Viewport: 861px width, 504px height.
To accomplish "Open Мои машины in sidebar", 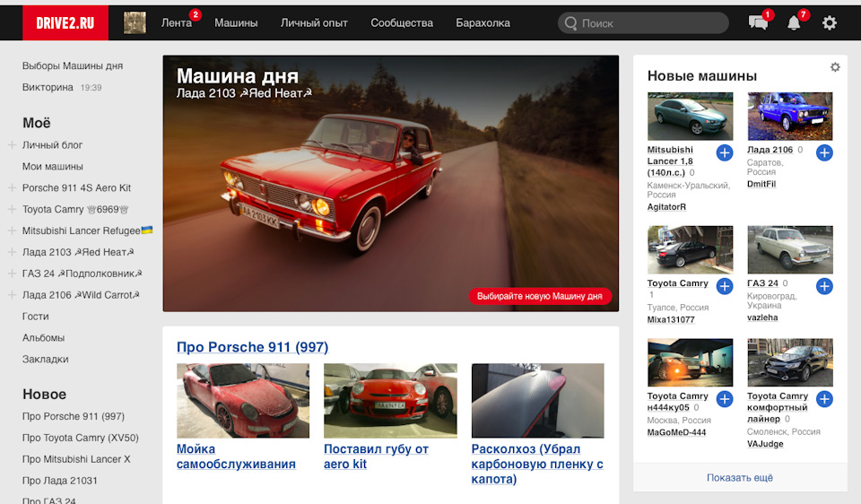I will point(53,166).
